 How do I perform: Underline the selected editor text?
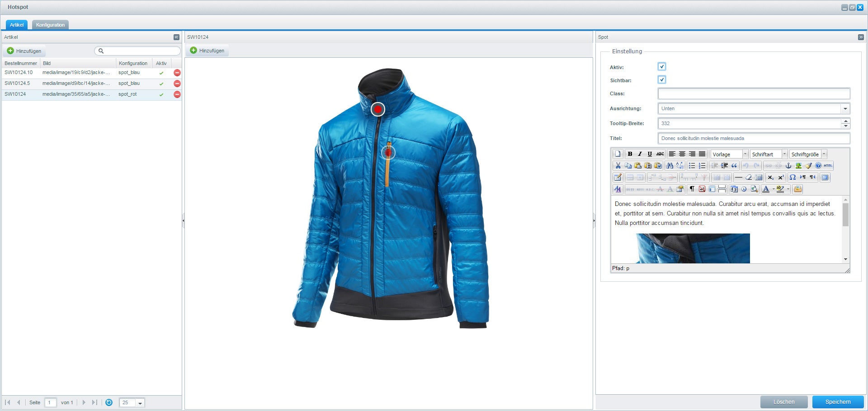tap(650, 154)
